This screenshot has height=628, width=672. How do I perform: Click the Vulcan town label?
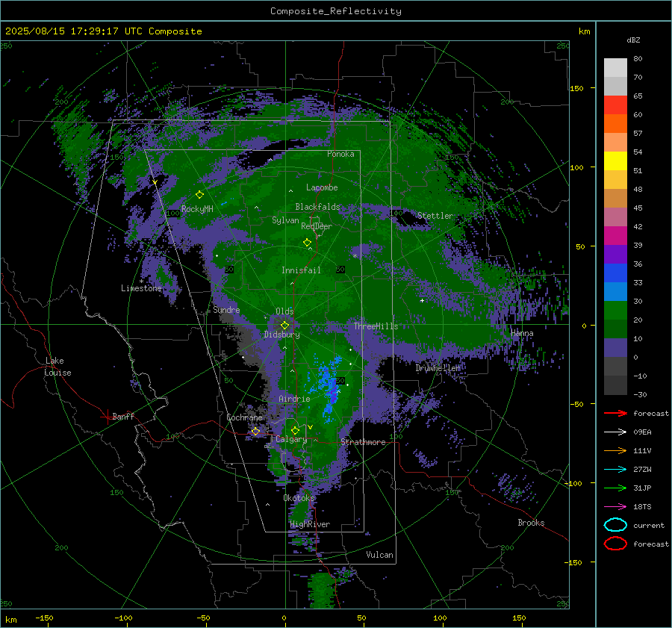[379, 555]
